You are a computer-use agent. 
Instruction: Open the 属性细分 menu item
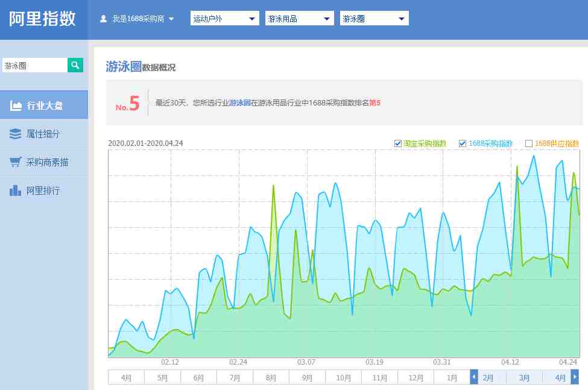(x=44, y=134)
